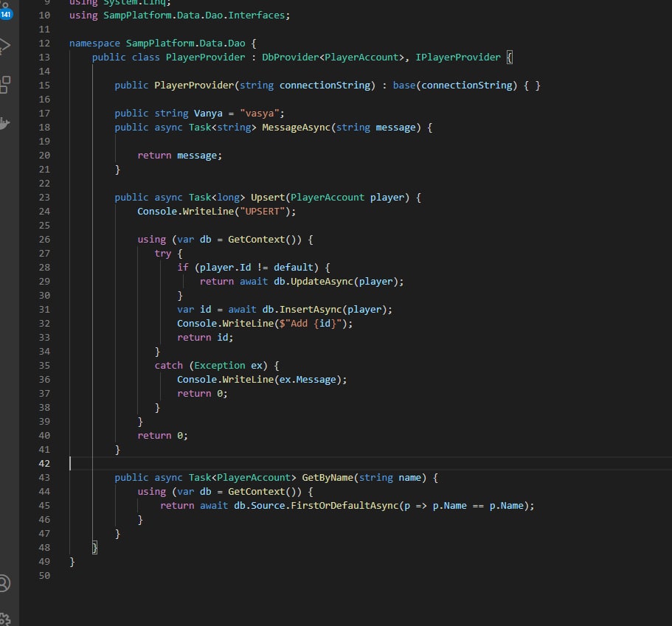
Task: Click the 'Vanya' field name
Action: (208, 114)
